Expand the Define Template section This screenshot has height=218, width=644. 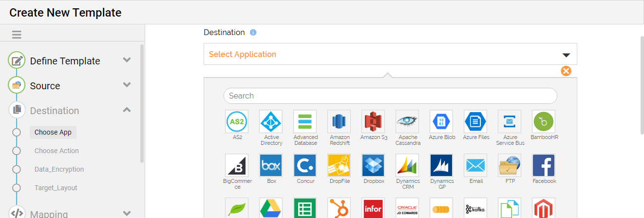tap(127, 60)
